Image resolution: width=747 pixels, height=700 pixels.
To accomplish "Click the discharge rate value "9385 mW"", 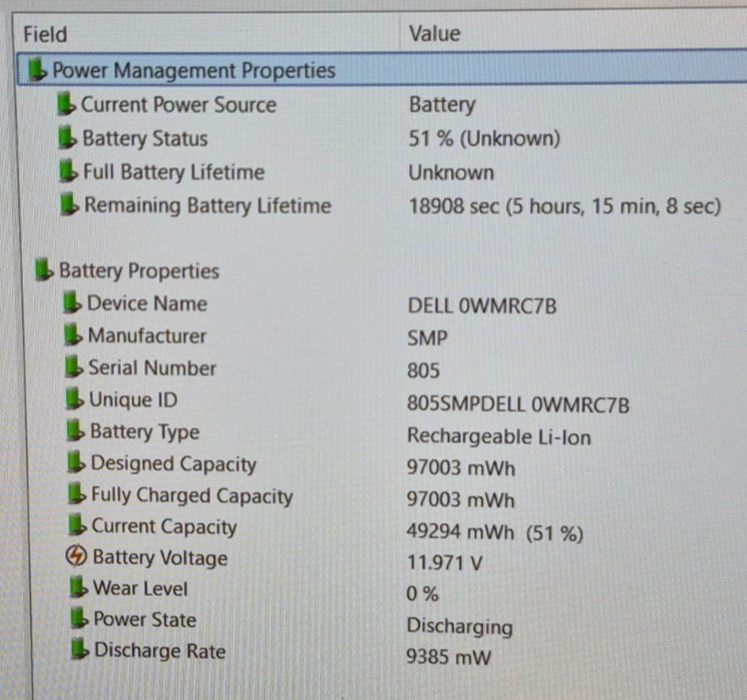I will pos(448,657).
